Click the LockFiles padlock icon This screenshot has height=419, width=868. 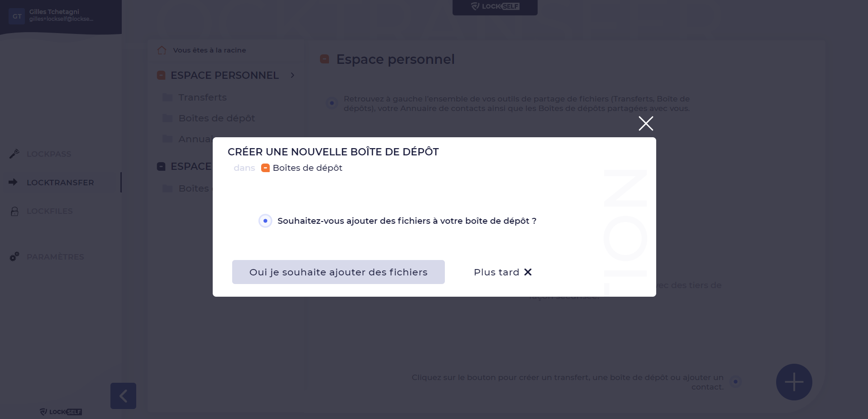(14, 211)
